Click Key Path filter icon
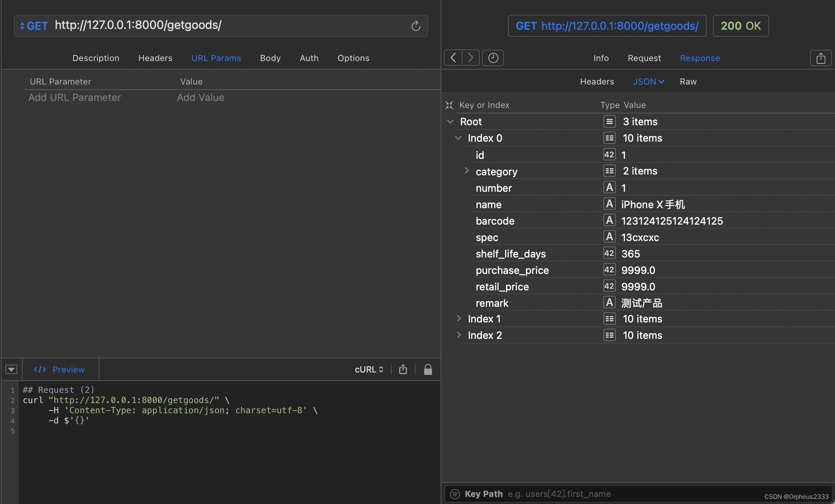Image resolution: width=835 pixels, height=504 pixels. 455,494
